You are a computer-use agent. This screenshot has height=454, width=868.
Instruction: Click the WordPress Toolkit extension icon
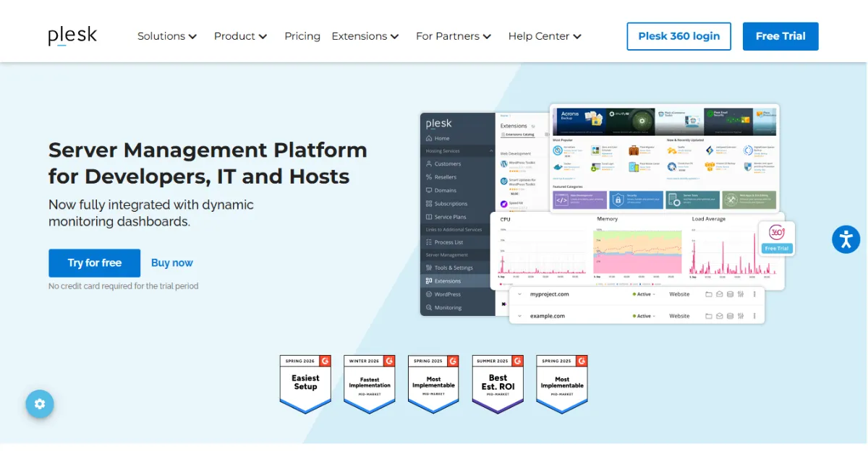pos(503,164)
